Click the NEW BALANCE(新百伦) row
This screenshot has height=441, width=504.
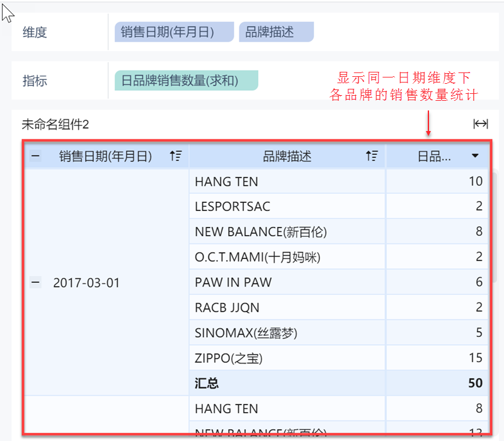point(261,232)
